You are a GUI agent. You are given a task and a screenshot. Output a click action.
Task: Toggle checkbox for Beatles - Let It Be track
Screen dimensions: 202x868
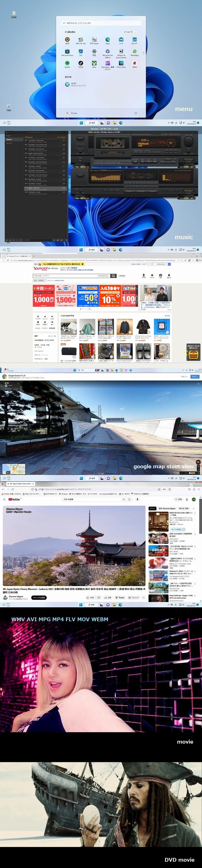[x=26, y=192]
